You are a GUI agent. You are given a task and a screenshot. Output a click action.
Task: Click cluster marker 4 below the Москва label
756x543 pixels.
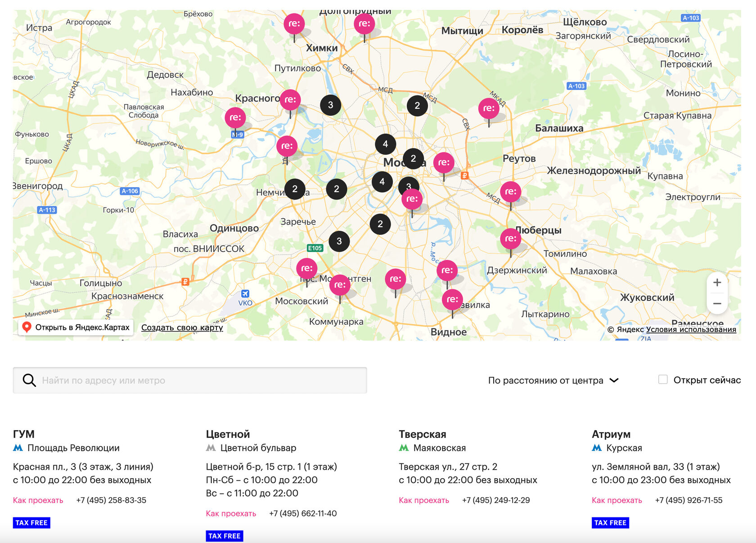pos(382,182)
